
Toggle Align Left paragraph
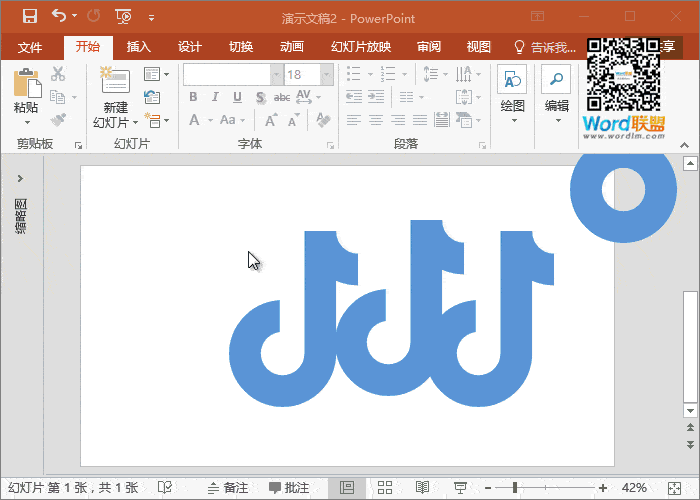click(354, 120)
